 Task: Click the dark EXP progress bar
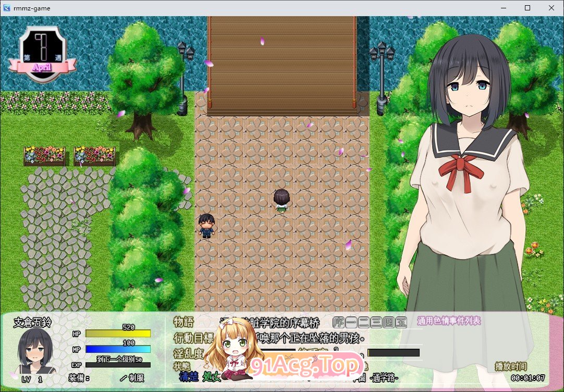pos(118,365)
